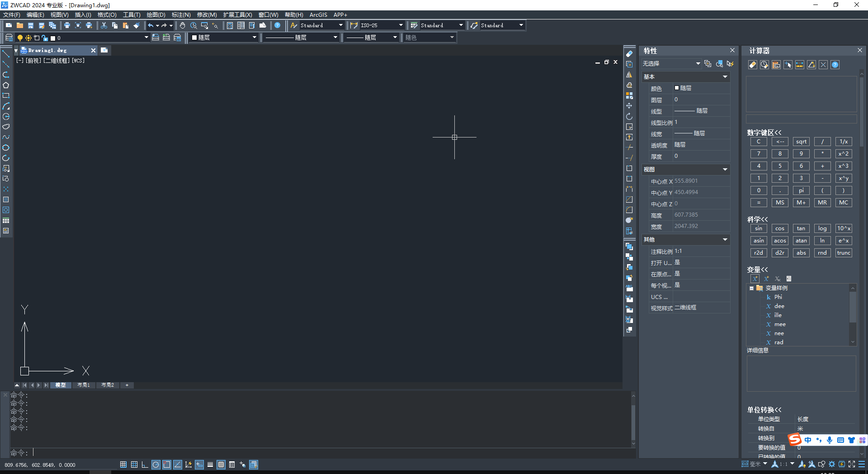The width and height of the screenshot is (868, 474).
Task: Select the Move modify tool
Action: click(629, 106)
